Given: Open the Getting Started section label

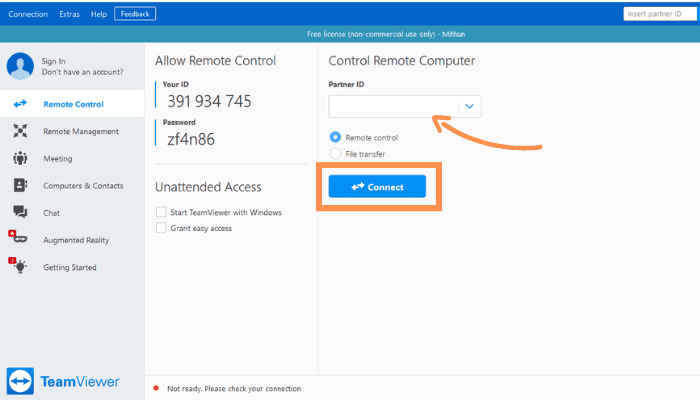Looking at the screenshot, I should click(x=70, y=267).
